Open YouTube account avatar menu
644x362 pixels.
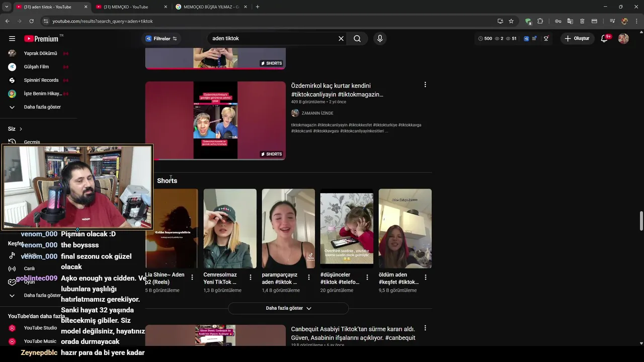click(x=623, y=39)
